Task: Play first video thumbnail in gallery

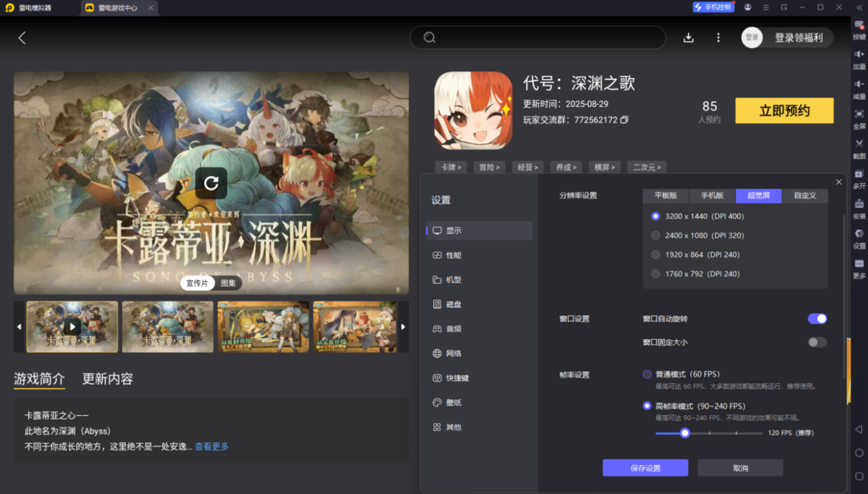Action: (x=72, y=327)
